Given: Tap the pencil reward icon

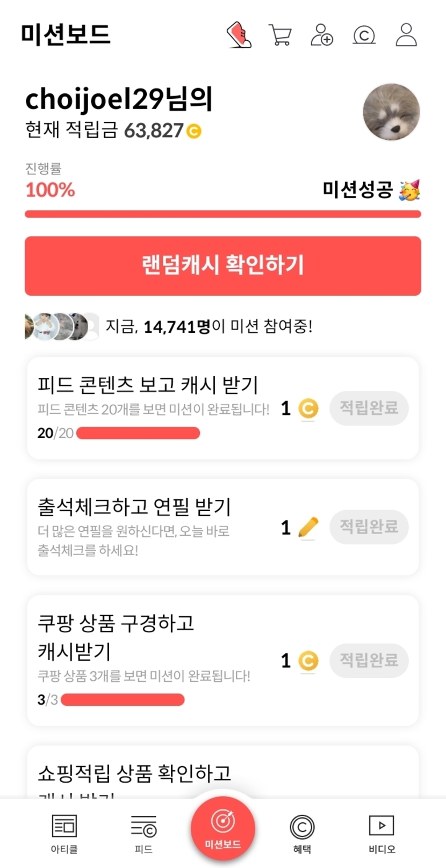Looking at the screenshot, I should point(308,527).
